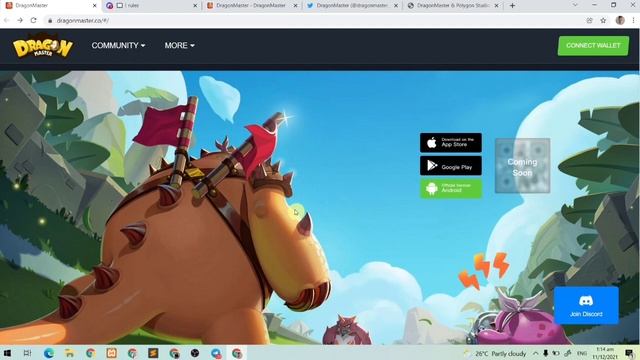The image size is (640, 360).
Task: Click the Coming Soon QR code box
Action: tap(522, 166)
